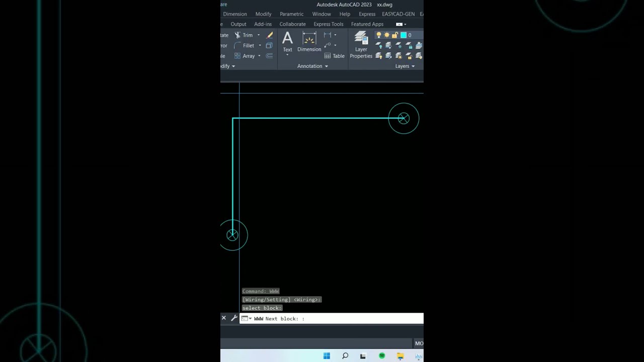Select the Text annotation tool
This screenshot has width=644, height=362.
287,41
